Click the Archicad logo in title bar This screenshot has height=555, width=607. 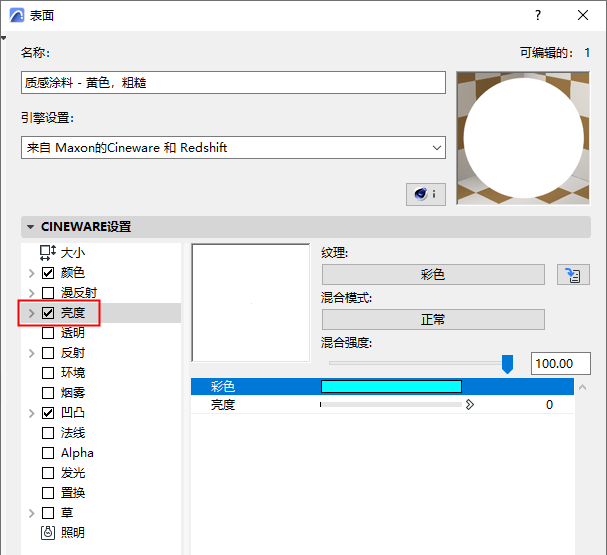pyautogui.click(x=17, y=15)
